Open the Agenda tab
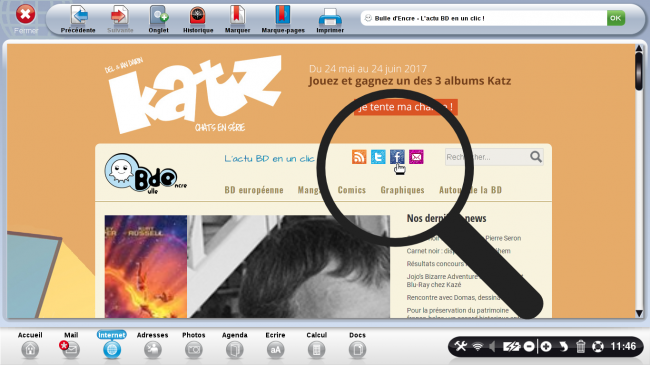Image resolution: width=650 pixels, height=365 pixels. (234, 345)
